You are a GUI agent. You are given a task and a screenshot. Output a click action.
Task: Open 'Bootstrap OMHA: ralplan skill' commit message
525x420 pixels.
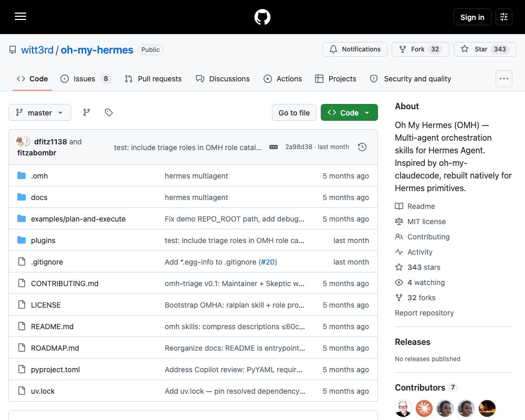pyautogui.click(x=234, y=305)
